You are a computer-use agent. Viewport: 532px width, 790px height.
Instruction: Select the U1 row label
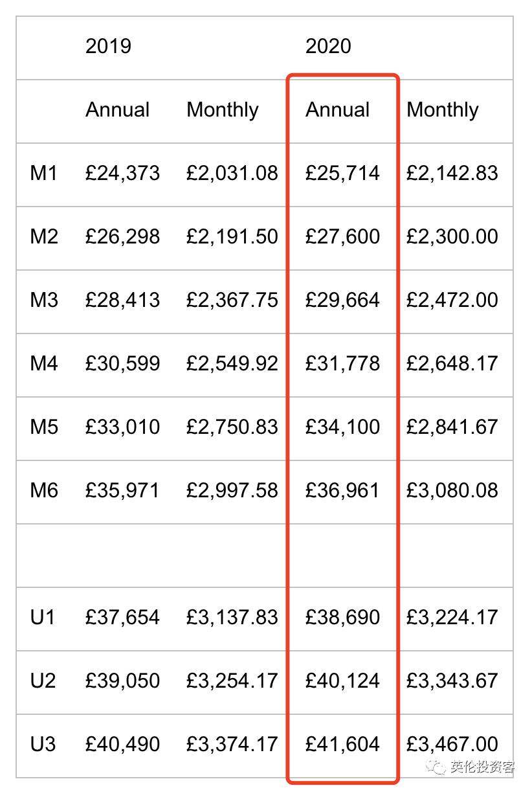[43, 617]
